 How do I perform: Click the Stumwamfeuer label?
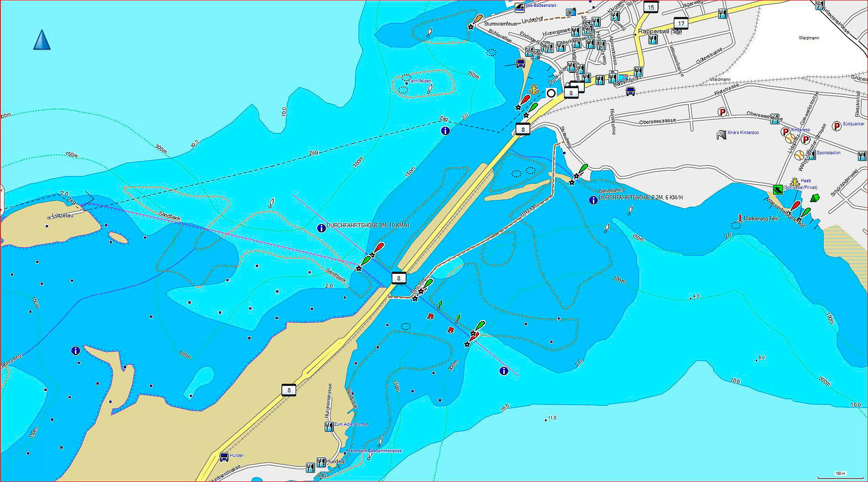[x=501, y=24]
